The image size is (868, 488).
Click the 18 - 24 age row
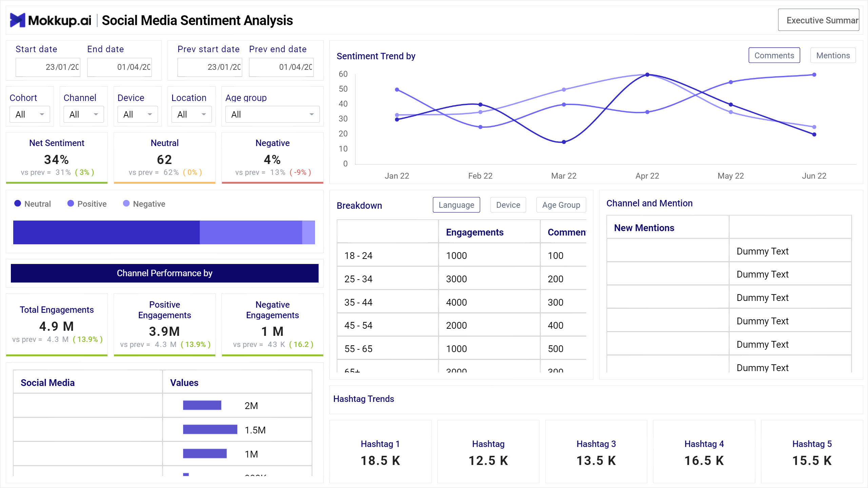click(x=461, y=255)
